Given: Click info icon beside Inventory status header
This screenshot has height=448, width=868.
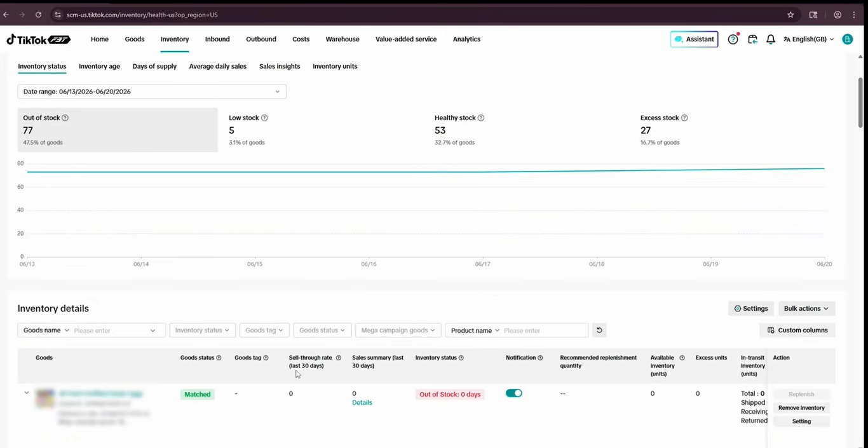Looking at the screenshot, I should [461, 358].
